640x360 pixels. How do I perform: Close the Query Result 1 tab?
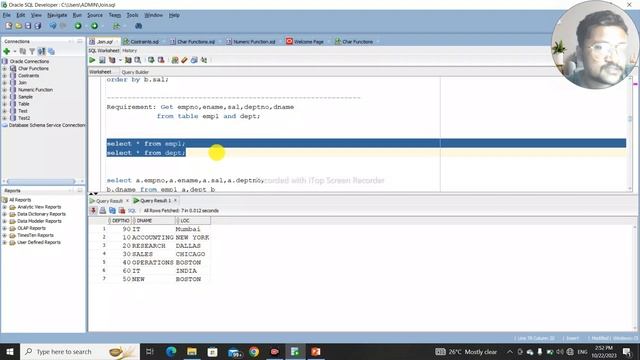(x=176, y=200)
